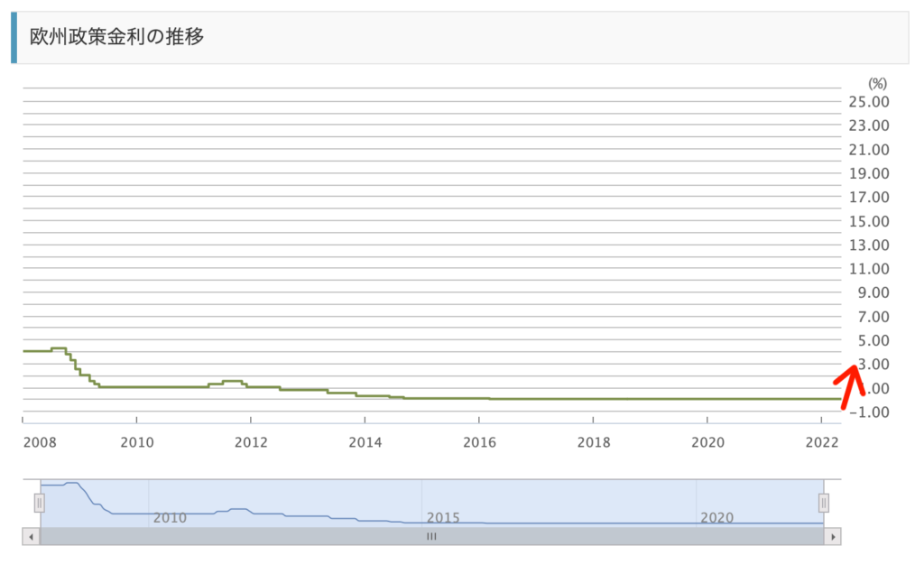The width and height of the screenshot is (924, 565).
Task: Click the 2010 label in navigator
Action: pos(170,518)
